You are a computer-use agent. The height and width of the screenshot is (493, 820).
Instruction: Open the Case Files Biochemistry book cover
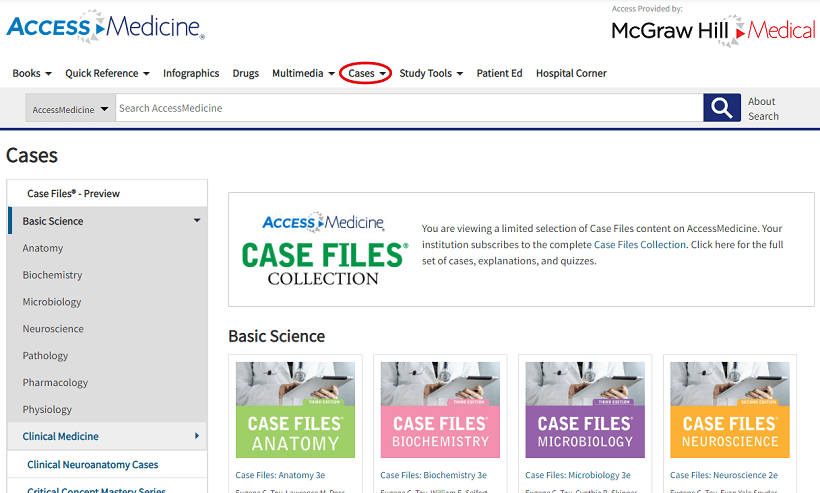(x=440, y=410)
